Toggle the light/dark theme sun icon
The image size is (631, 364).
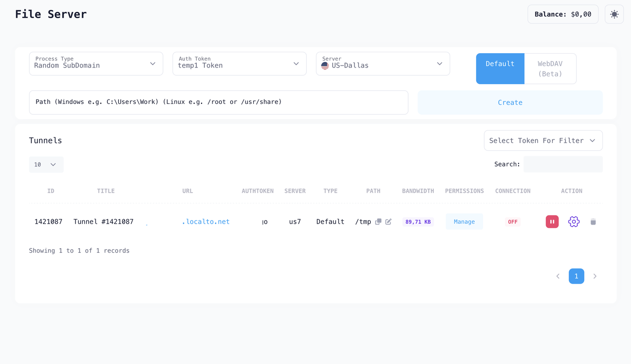coord(614,14)
